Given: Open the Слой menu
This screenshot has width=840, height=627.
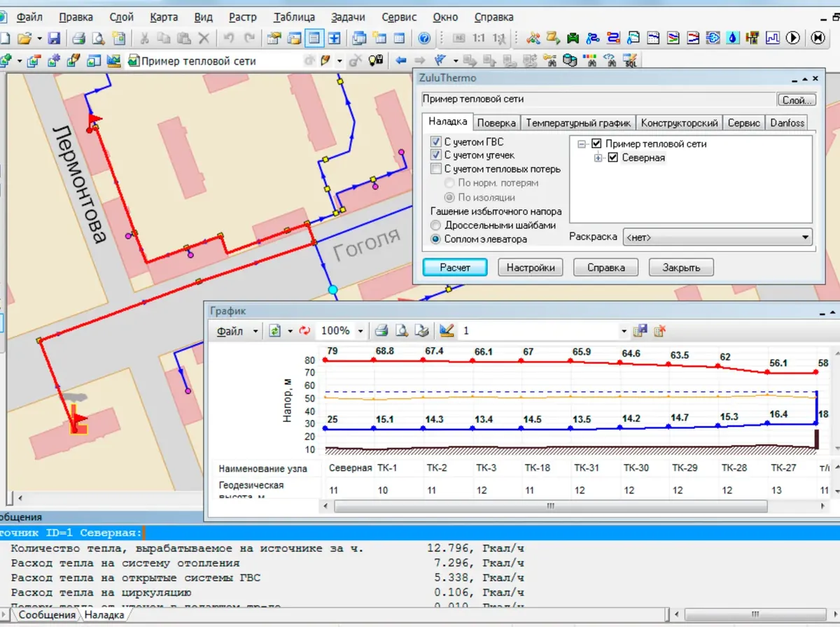Looking at the screenshot, I should [x=121, y=17].
